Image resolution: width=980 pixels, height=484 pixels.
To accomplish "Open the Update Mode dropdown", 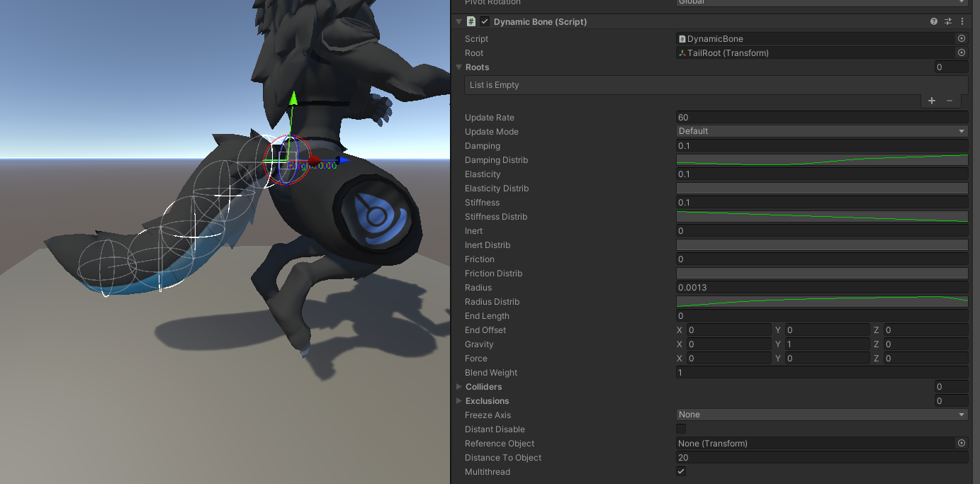I will pyautogui.click(x=822, y=131).
